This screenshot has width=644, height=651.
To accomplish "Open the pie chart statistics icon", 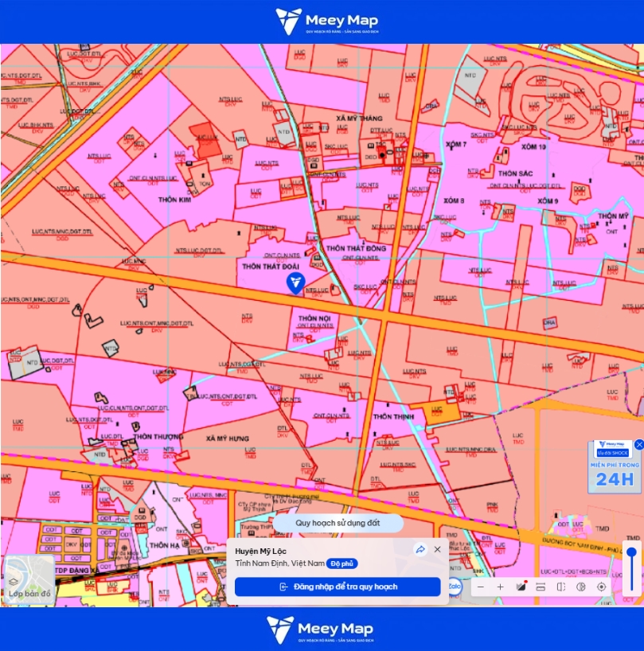I will (581, 587).
